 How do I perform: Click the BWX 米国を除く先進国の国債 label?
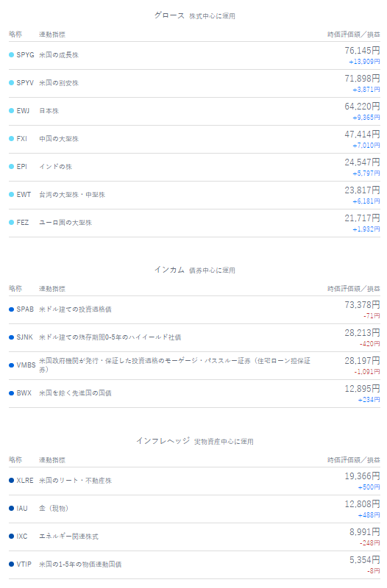pos(75,393)
